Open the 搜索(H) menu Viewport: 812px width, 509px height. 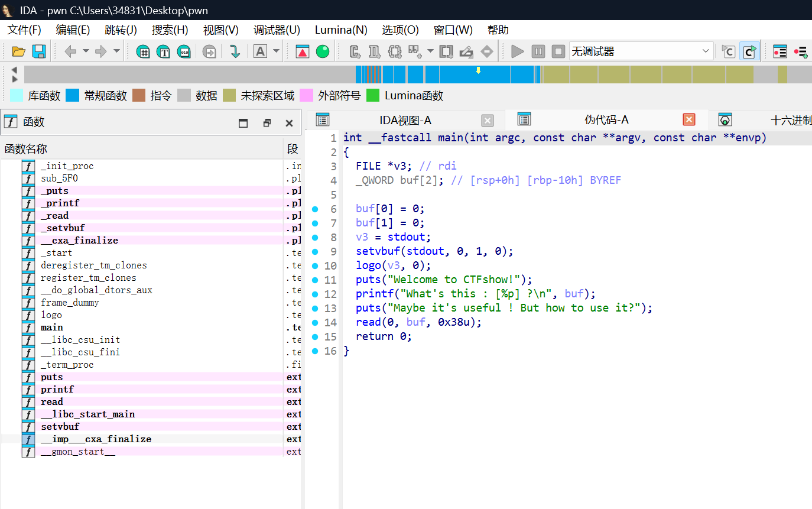pos(170,30)
